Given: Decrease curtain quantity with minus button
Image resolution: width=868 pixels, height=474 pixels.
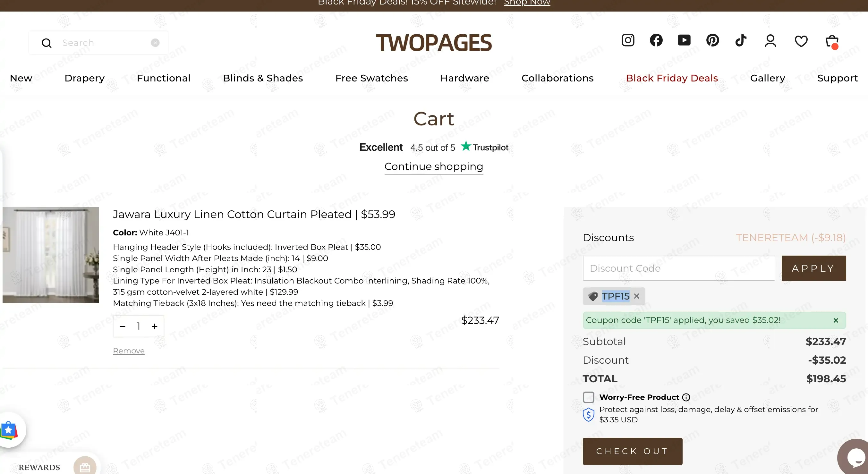Looking at the screenshot, I should [x=122, y=326].
